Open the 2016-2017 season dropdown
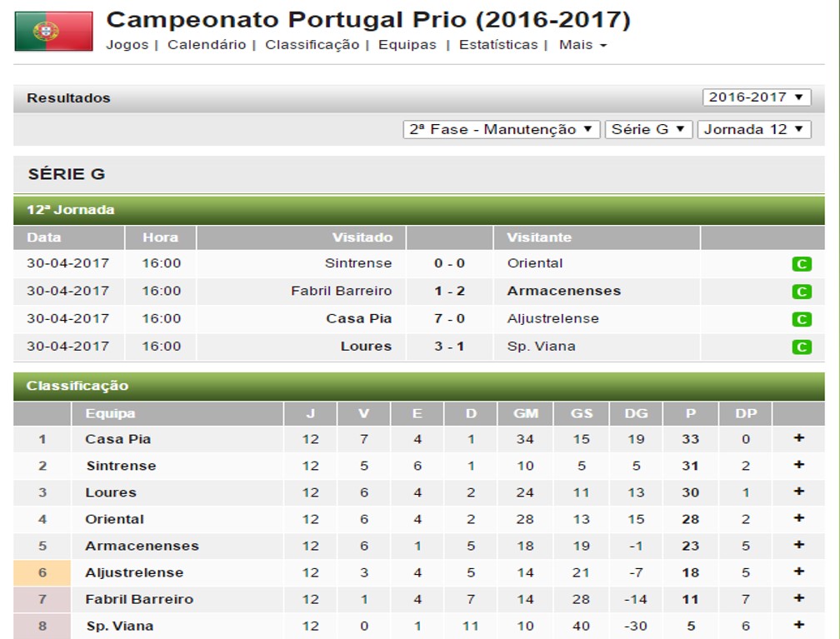Image resolution: width=840 pixels, height=639 pixels. pos(757,97)
